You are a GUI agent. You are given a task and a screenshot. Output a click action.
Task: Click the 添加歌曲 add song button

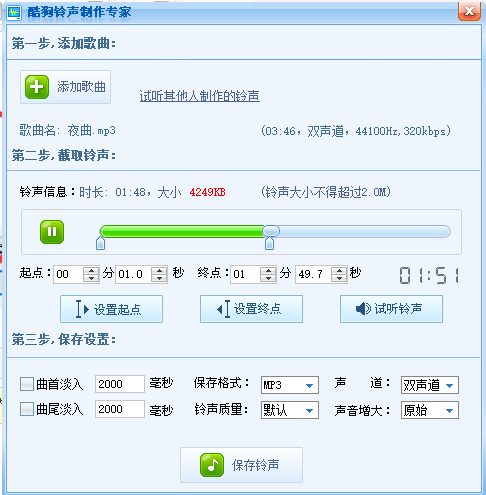pos(65,87)
